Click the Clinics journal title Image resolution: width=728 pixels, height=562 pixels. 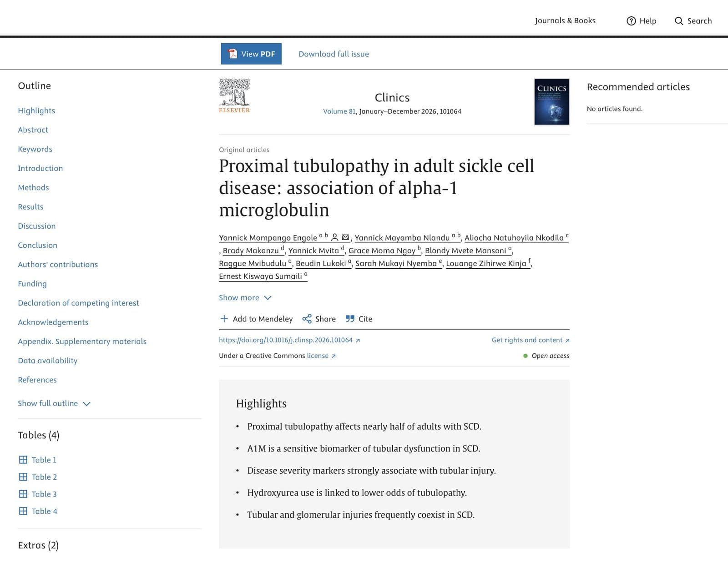pyautogui.click(x=392, y=97)
